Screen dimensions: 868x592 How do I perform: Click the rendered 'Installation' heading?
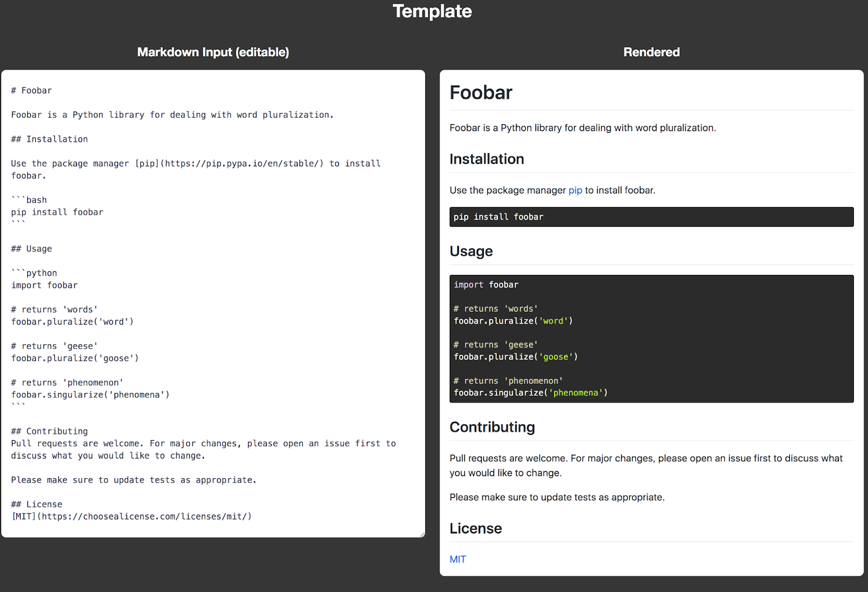click(486, 159)
